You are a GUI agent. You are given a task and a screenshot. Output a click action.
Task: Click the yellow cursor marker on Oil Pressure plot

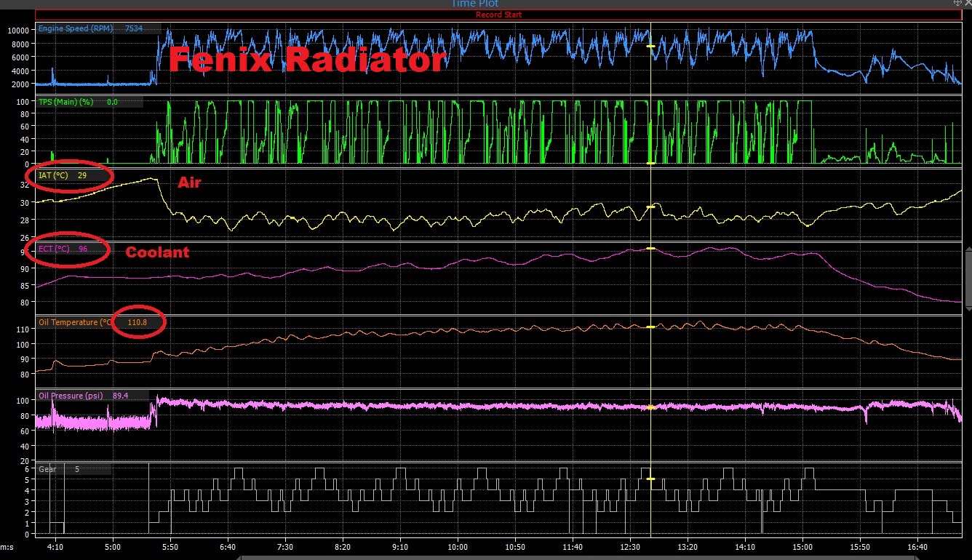pyautogui.click(x=650, y=408)
